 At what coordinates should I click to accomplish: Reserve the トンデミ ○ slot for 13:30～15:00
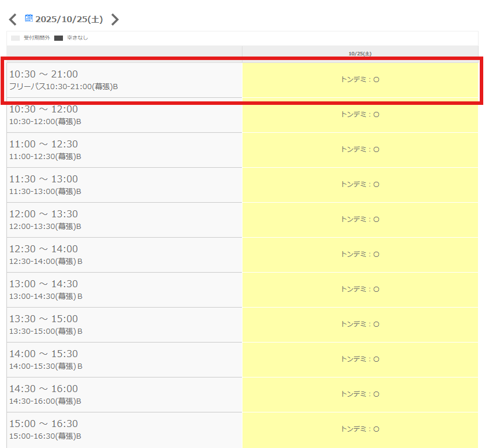pos(360,324)
